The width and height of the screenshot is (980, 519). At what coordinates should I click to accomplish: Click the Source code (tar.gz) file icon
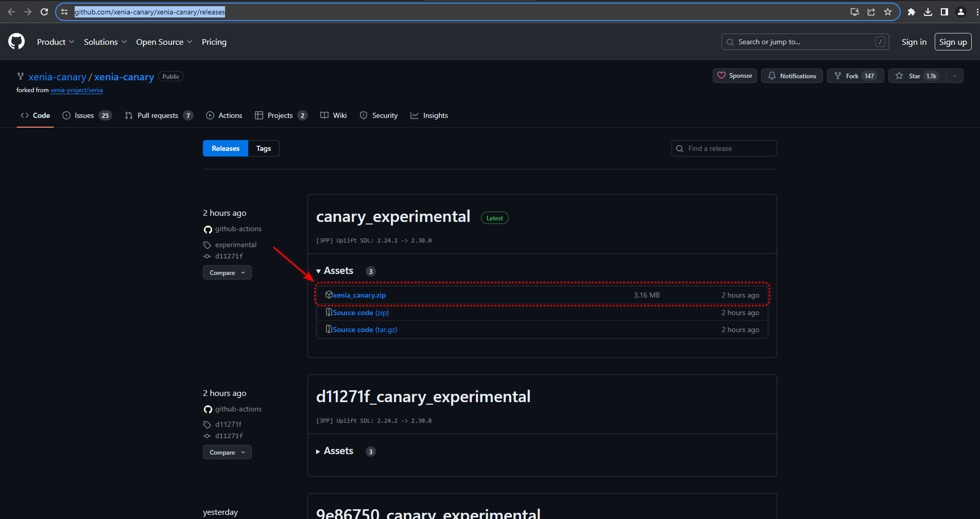[x=329, y=330]
